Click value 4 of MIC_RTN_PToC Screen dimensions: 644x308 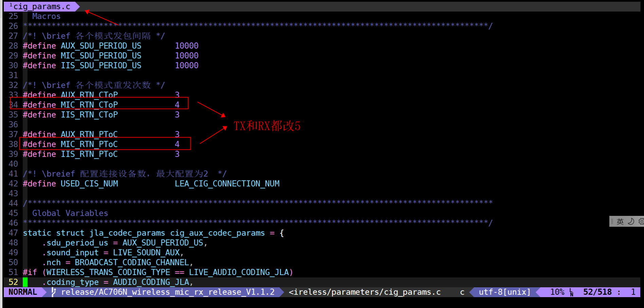click(x=177, y=144)
